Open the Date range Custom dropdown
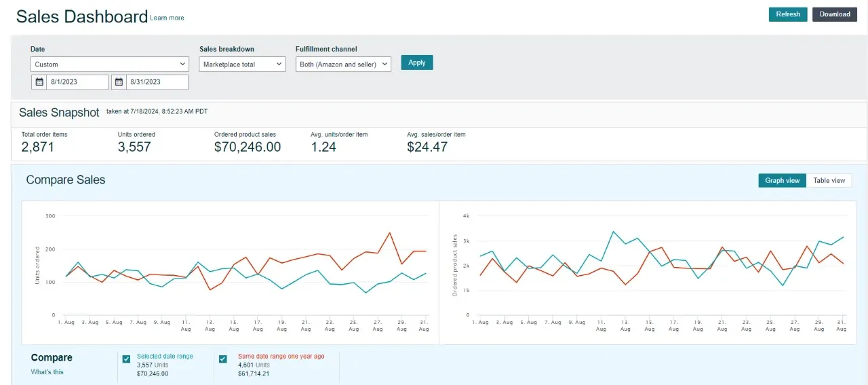The image size is (868, 385). [110, 64]
